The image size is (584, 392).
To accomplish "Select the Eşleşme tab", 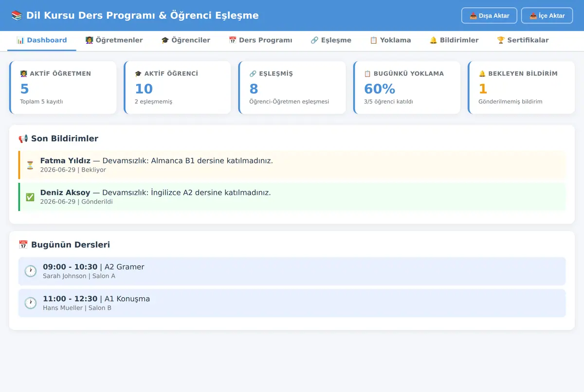I will coord(331,40).
